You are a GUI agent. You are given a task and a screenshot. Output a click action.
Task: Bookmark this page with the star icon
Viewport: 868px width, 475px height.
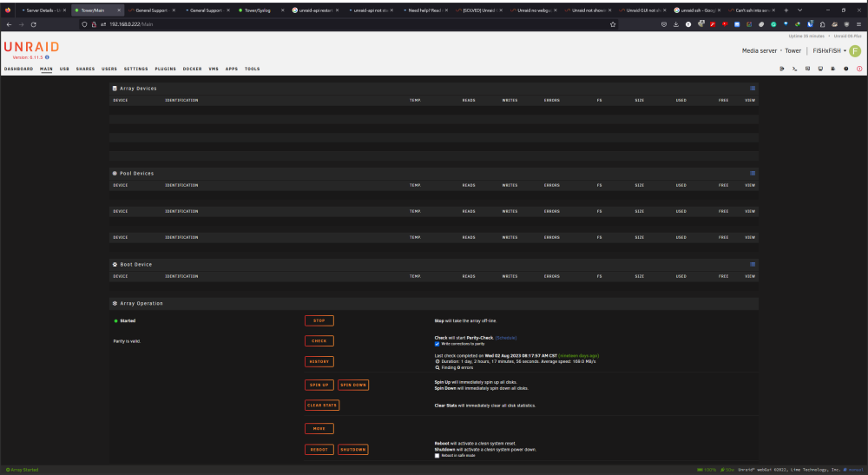click(613, 24)
